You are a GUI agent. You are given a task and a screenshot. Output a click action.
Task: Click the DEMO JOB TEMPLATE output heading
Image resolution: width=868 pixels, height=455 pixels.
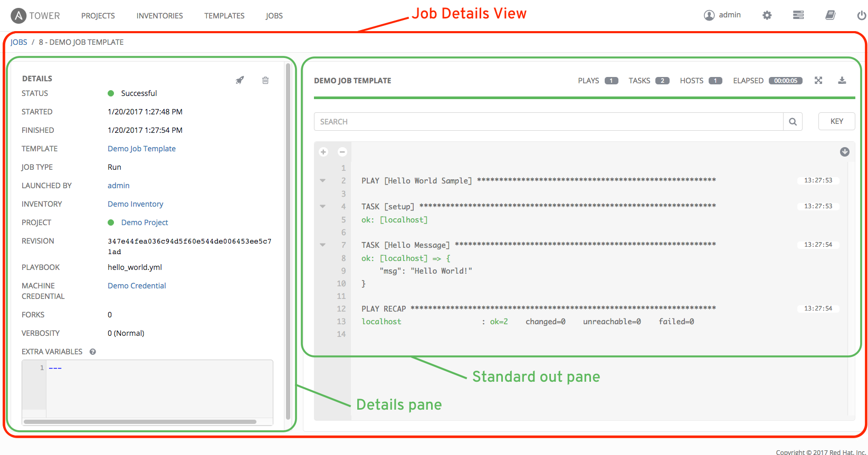click(x=352, y=81)
